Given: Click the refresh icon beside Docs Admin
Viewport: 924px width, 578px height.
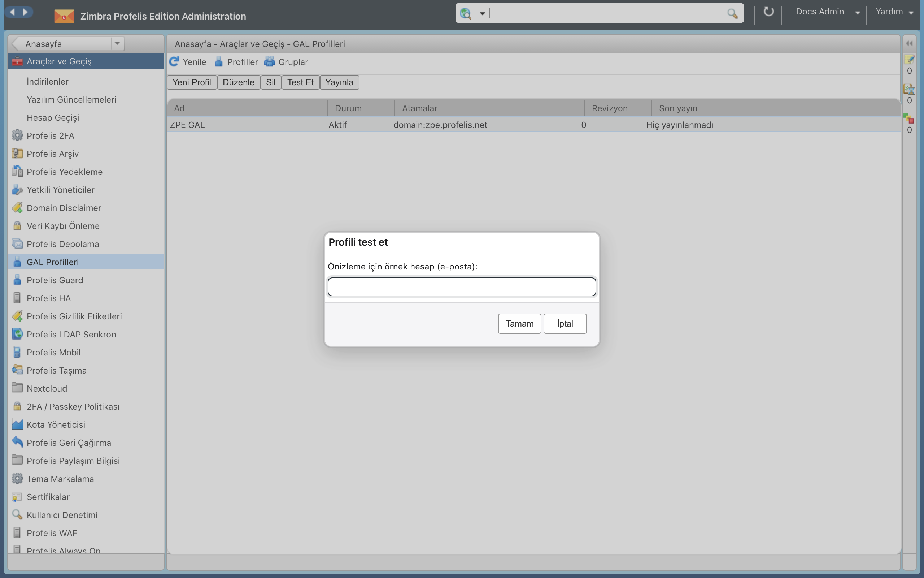Looking at the screenshot, I should (768, 12).
